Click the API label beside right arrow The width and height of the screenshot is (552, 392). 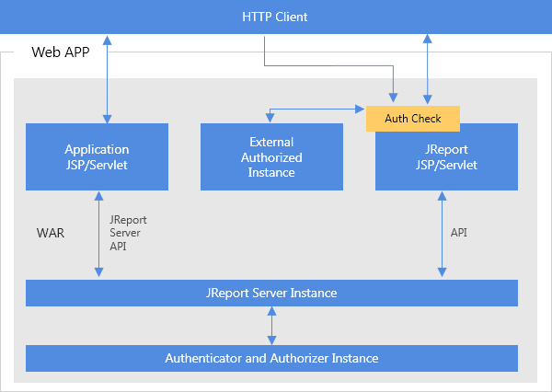[458, 233]
